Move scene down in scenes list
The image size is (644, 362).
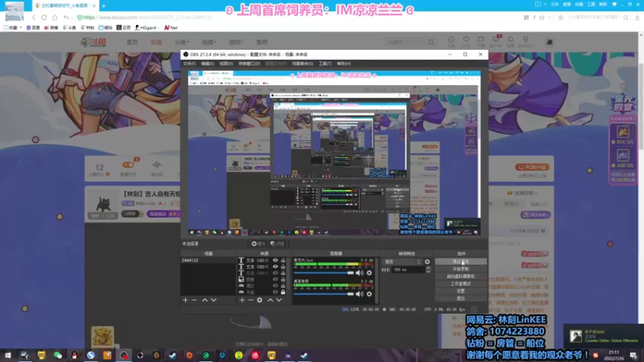click(x=213, y=300)
